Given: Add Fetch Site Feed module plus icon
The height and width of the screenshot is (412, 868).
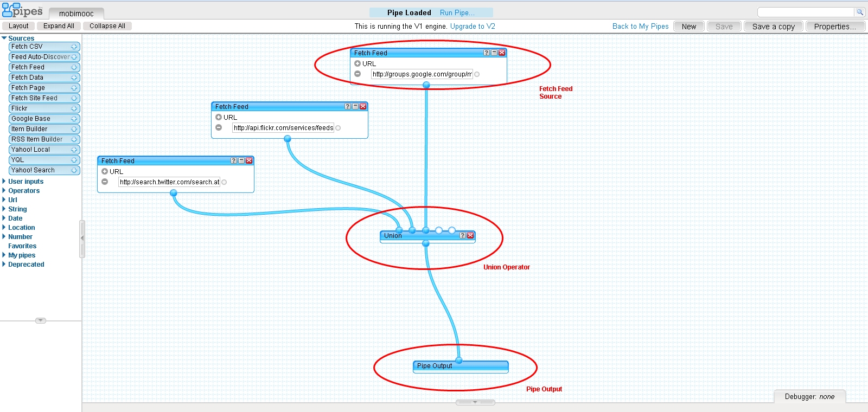Looking at the screenshot, I should tap(74, 98).
